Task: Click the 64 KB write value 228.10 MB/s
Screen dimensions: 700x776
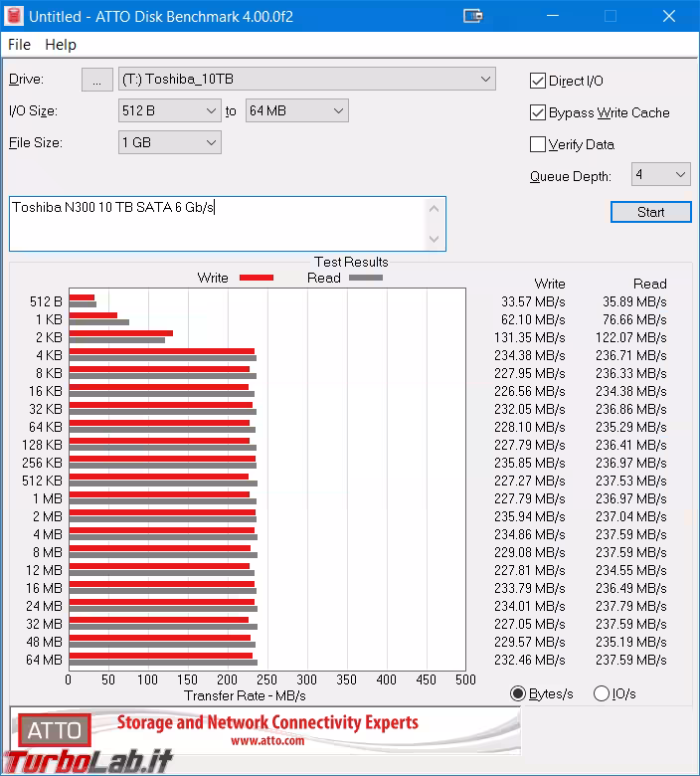Action: [x=529, y=427]
